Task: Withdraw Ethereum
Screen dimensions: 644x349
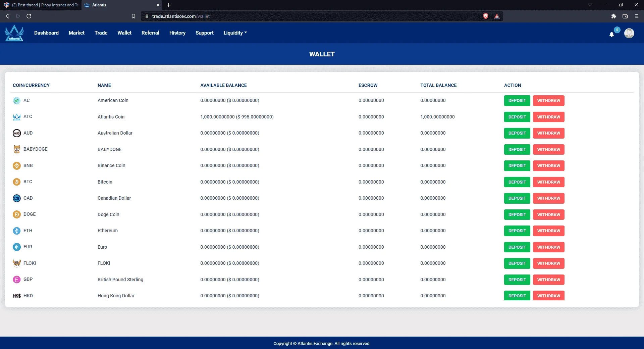Action: 548,231
